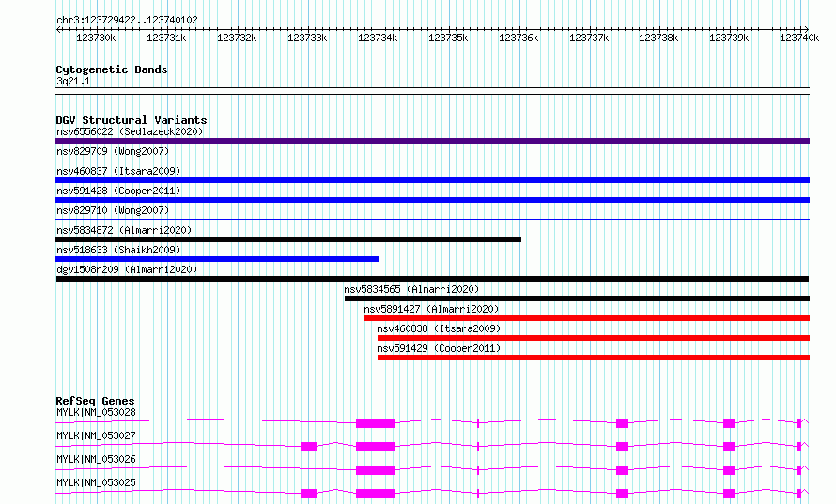Click the red nsv460838 variant bar

click(594, 338)
